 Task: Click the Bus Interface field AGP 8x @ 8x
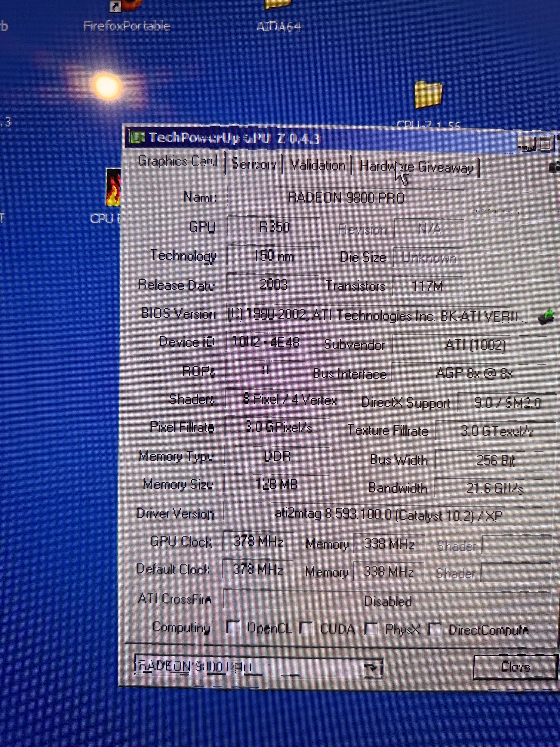coord(474,373)
